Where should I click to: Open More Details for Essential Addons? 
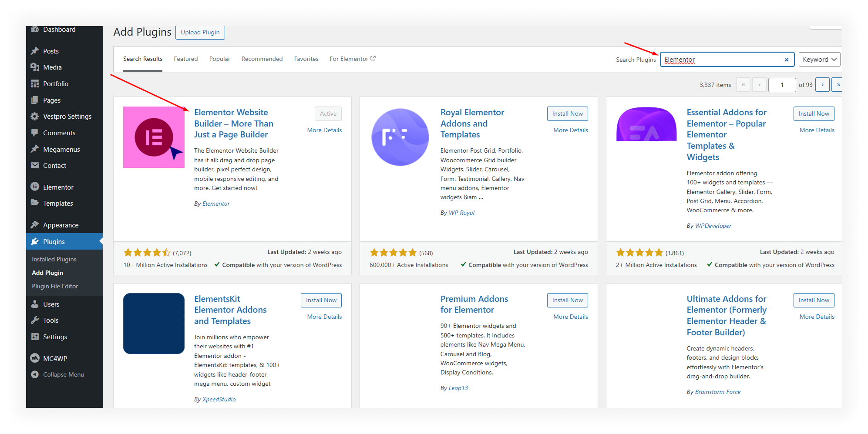(817, 130)
